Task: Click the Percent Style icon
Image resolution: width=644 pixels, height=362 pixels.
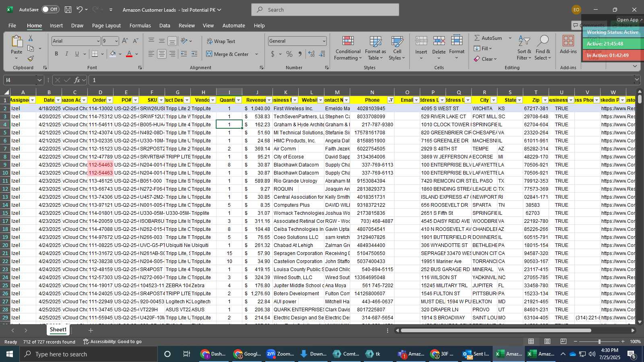Action: coord(289,54)
